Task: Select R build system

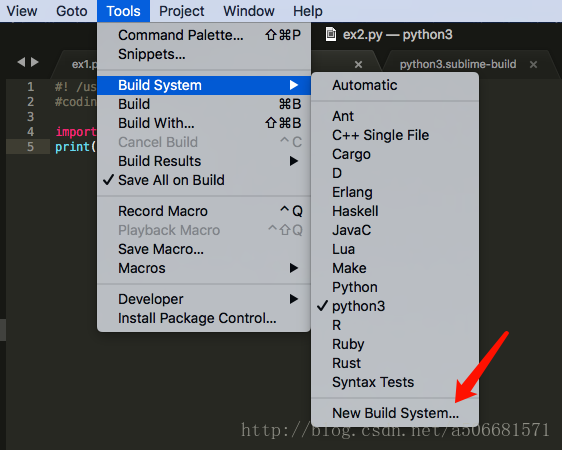Action: point(395,325)
